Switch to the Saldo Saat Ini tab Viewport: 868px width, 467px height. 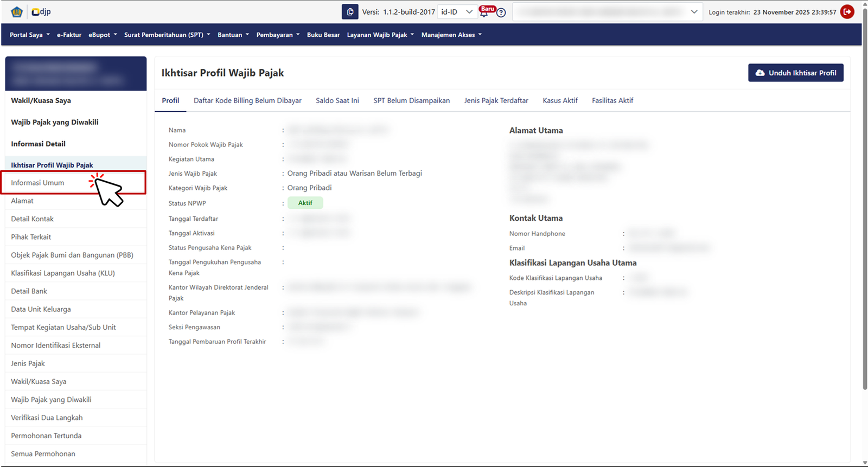coord(337,100)
